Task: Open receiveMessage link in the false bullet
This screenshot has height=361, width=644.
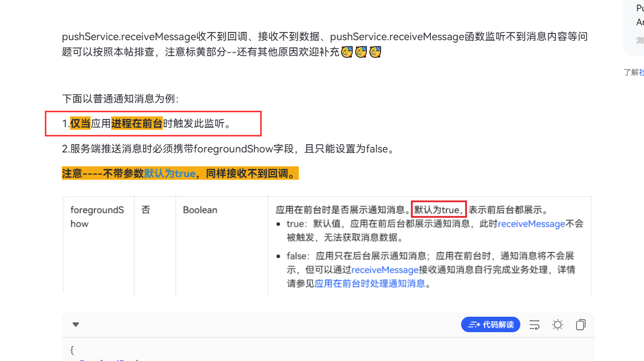Action: [385, 269]
